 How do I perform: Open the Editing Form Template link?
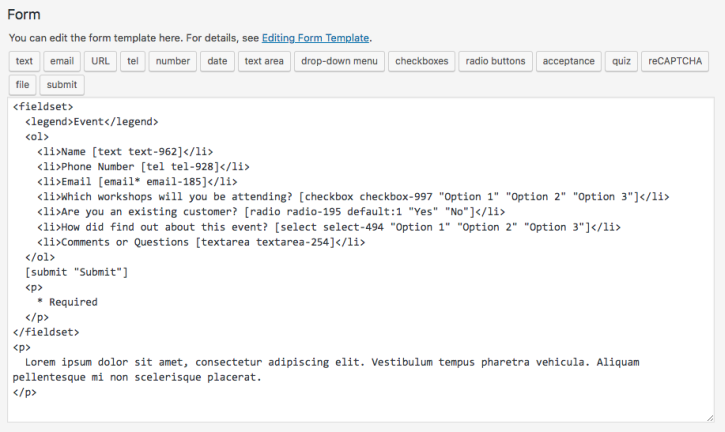click(315, 38)
